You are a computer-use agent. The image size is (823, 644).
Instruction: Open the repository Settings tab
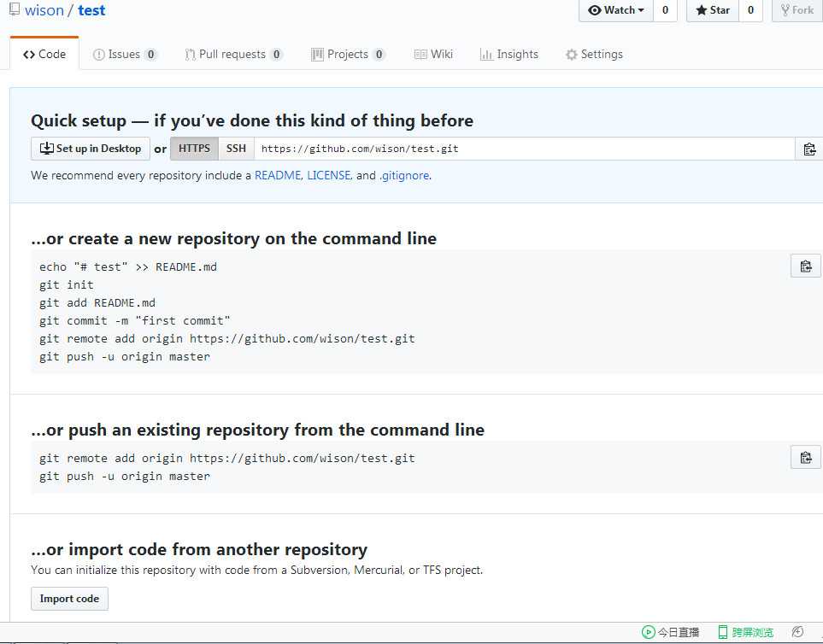tap(594, 54)
